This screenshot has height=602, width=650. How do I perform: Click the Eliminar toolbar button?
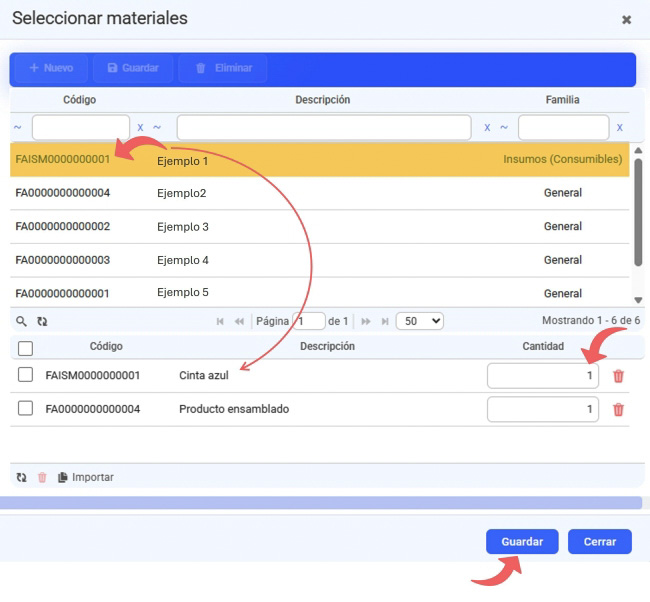tap(223, 68)
